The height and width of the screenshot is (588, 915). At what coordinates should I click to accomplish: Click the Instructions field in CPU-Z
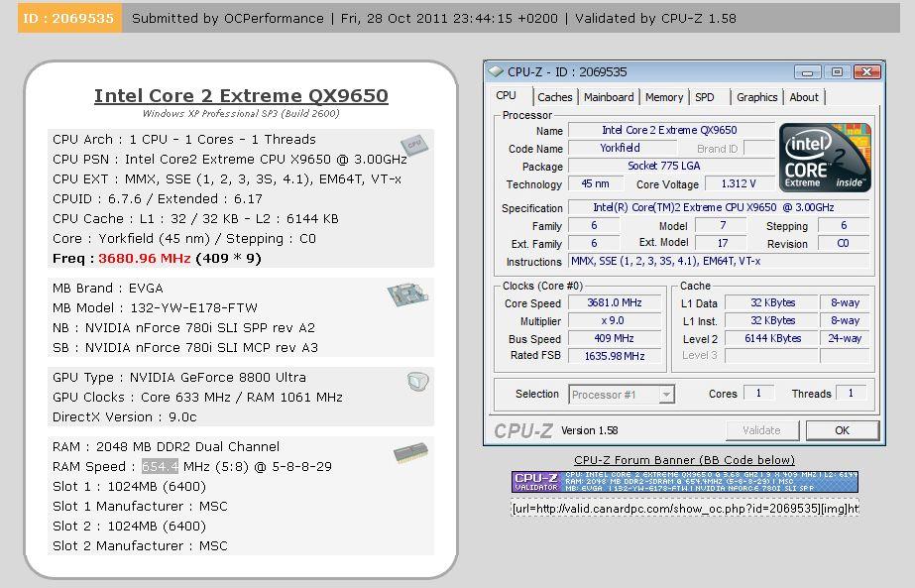[719, 261]
